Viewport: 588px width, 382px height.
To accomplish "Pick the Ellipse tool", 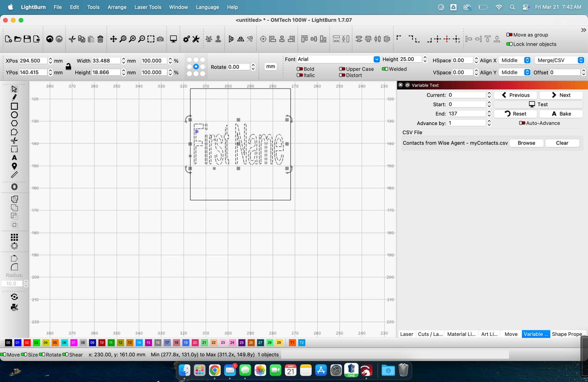I will (14, 115).
